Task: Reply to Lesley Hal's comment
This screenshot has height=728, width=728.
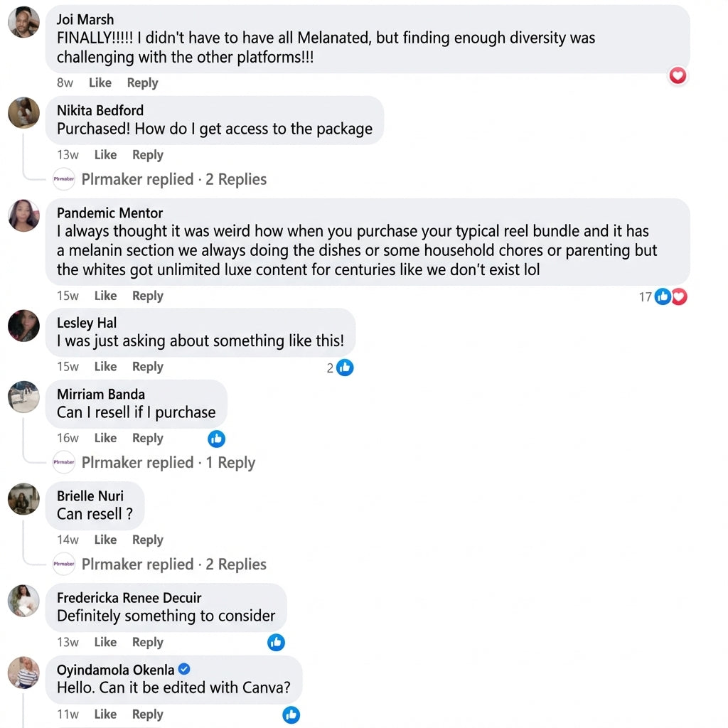Action: click(x=148, y=367)
